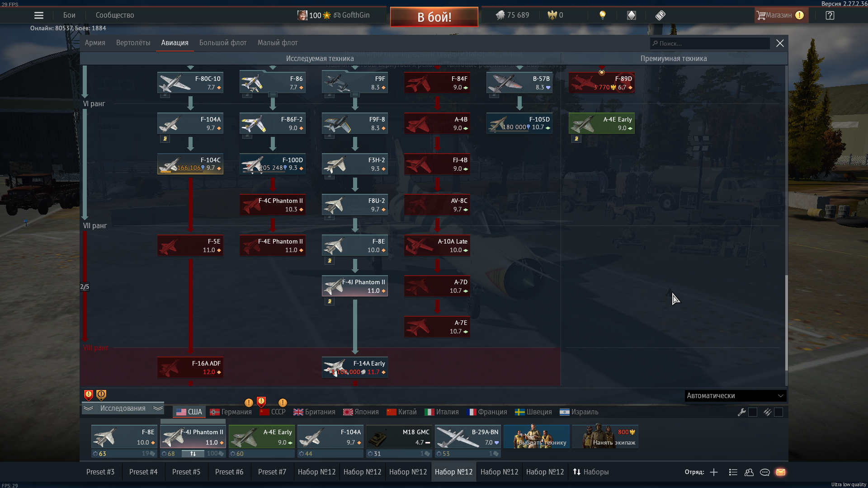Click the research tree vertical scrollbar
Screen dimensions: 868x488
[786, 323]
